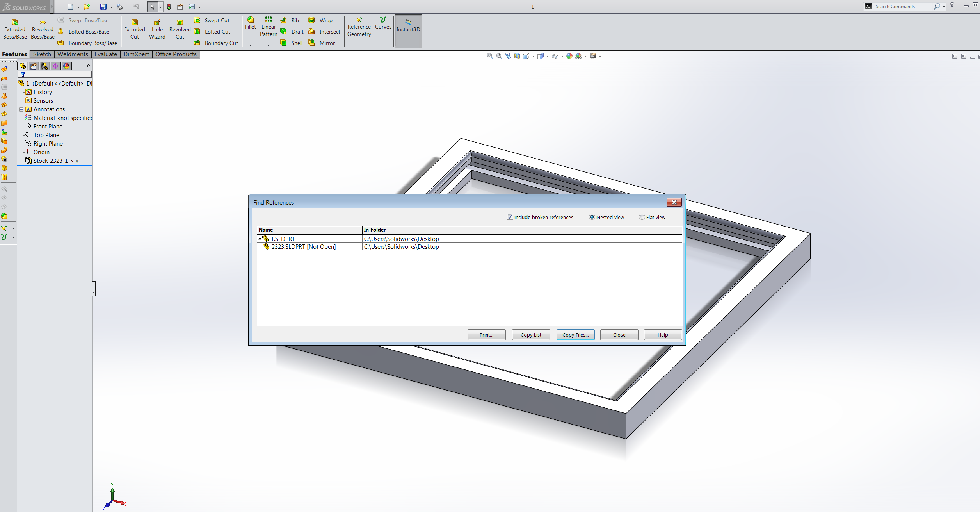The width and height of the screenshot is (980, 512).
Task: Open the Reference Geometry dropdown arrow
Action: click(359, 45)
